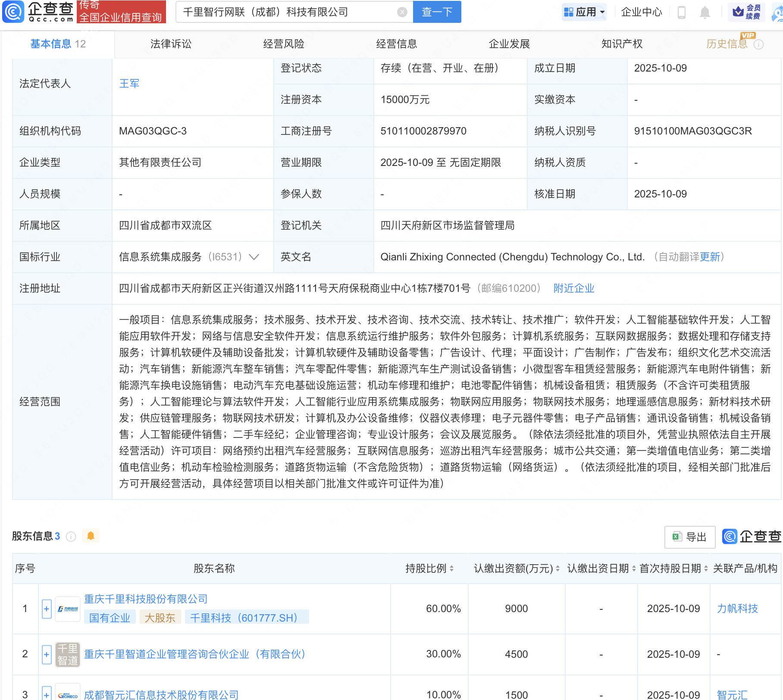
Task: Open legal representative 王军 link
Action: click(x=129, y=84)
